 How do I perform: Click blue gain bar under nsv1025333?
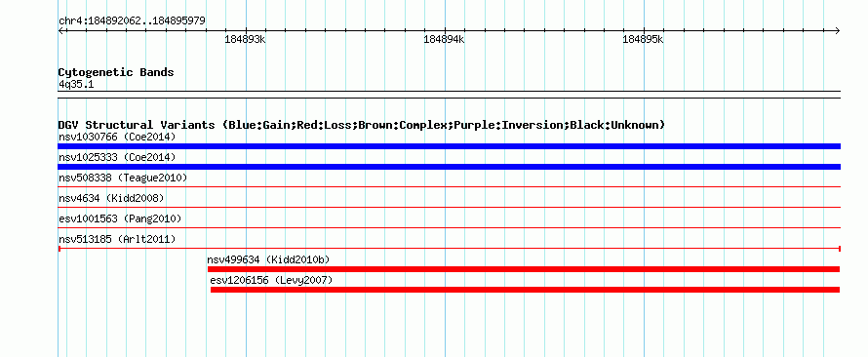[449, 167]
